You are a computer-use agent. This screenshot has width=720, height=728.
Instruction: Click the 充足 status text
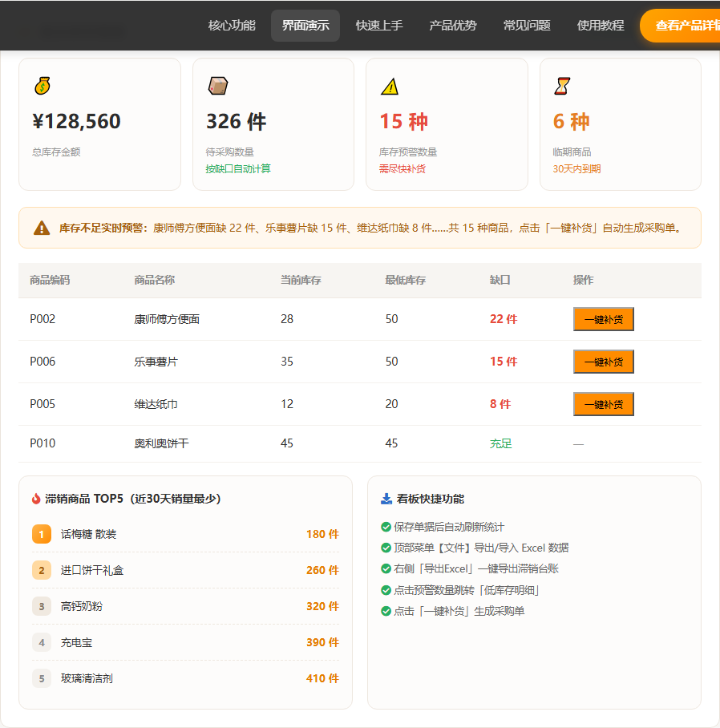500,443
